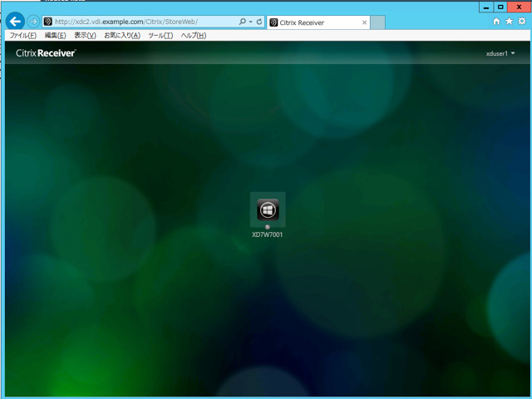Click the Home icon in browser
This screenshot has width=532, height=399.
[x=496, y=22]
